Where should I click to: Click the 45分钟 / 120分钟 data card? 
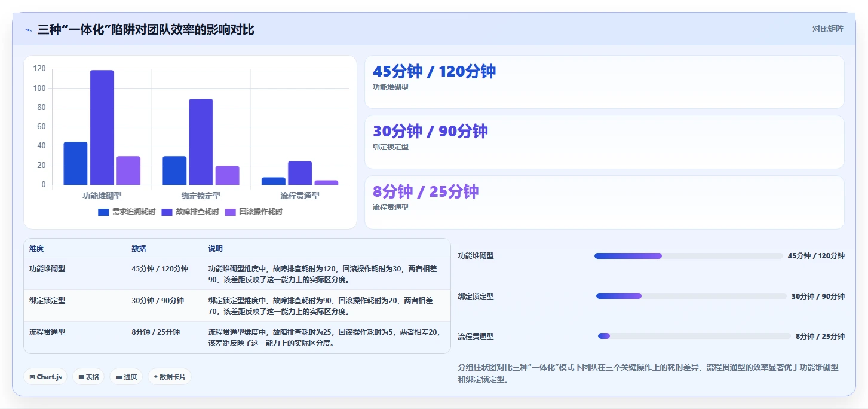(604, 82)
